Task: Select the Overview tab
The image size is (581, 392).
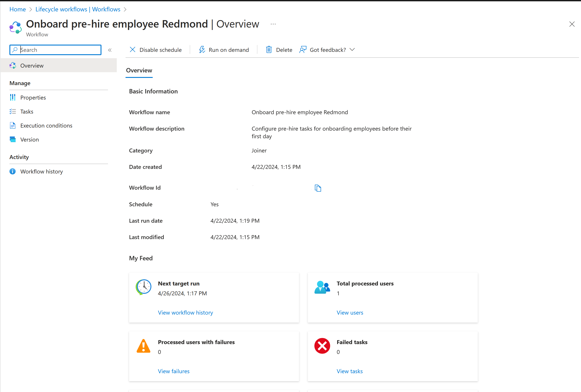Action: pyautogui.click(x=139, y=70)
